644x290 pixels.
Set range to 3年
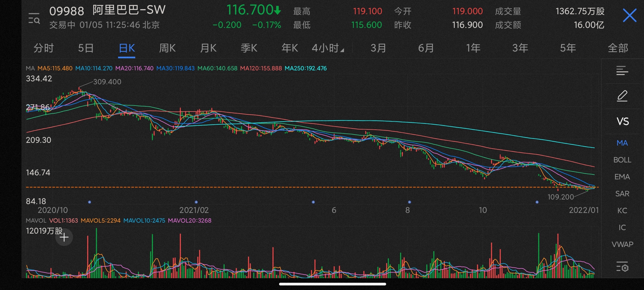520,48
